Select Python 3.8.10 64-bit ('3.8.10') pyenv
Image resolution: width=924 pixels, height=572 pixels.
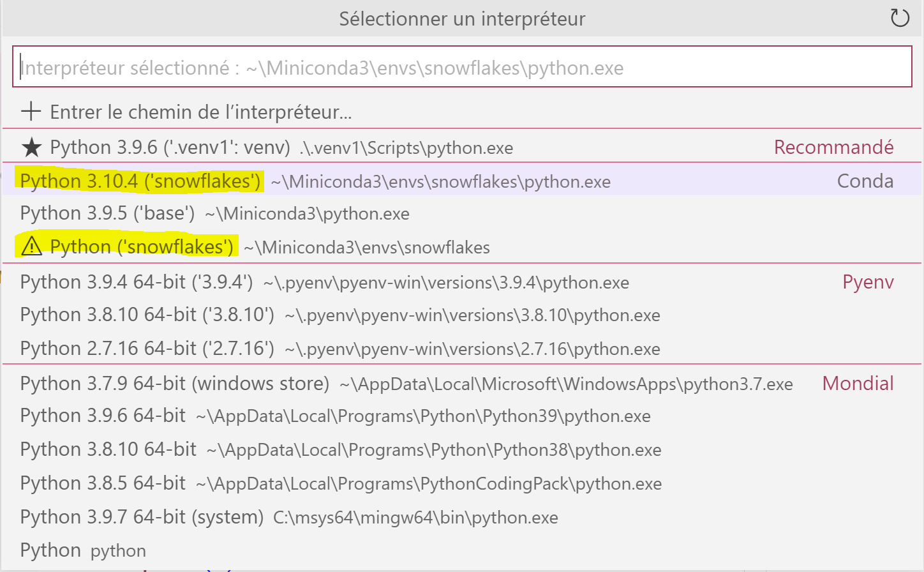click(x=462, y=315)
